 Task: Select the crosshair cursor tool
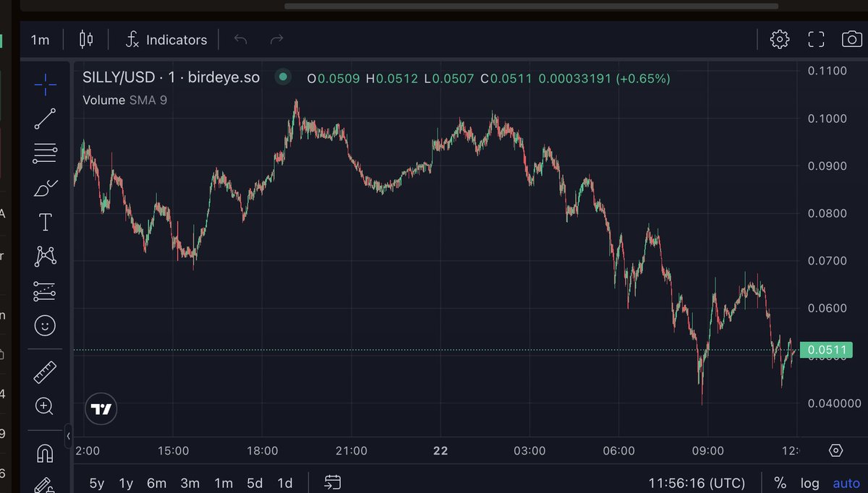point(45,85)
